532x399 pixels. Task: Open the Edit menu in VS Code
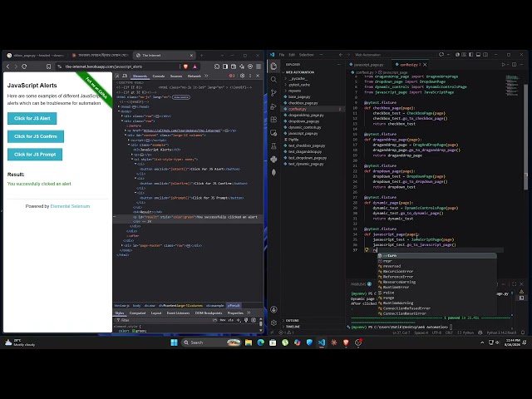[292, 55]
